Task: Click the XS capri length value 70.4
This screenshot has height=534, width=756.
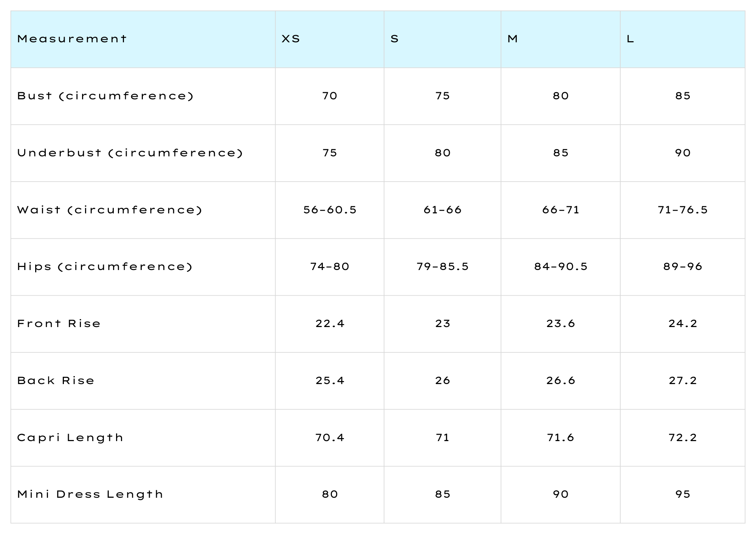Action: point(330,438)
